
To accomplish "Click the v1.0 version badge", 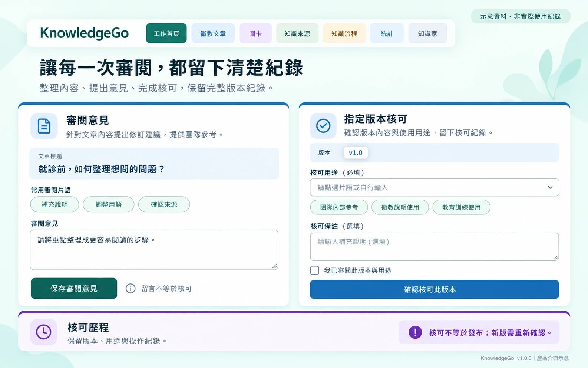I will click(356, 152).
